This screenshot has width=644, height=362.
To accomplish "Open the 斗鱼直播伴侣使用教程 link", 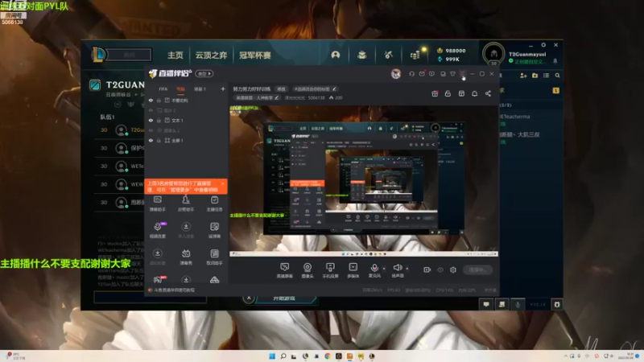I will tap(174, 290).
